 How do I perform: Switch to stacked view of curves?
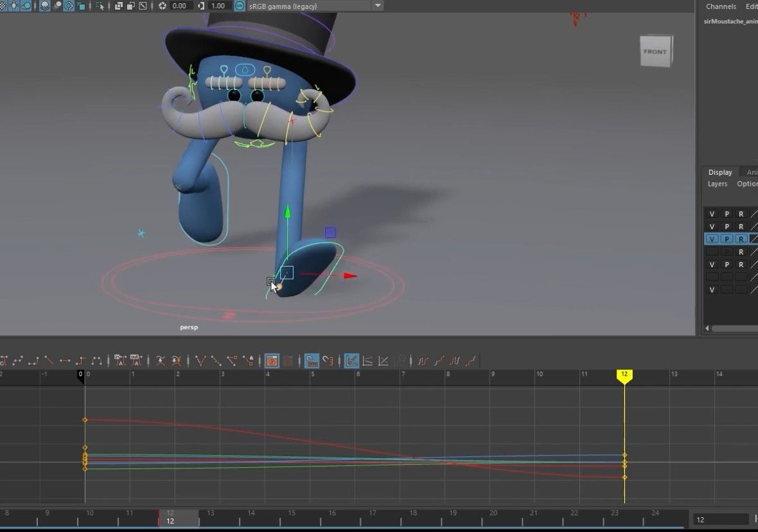367,360
